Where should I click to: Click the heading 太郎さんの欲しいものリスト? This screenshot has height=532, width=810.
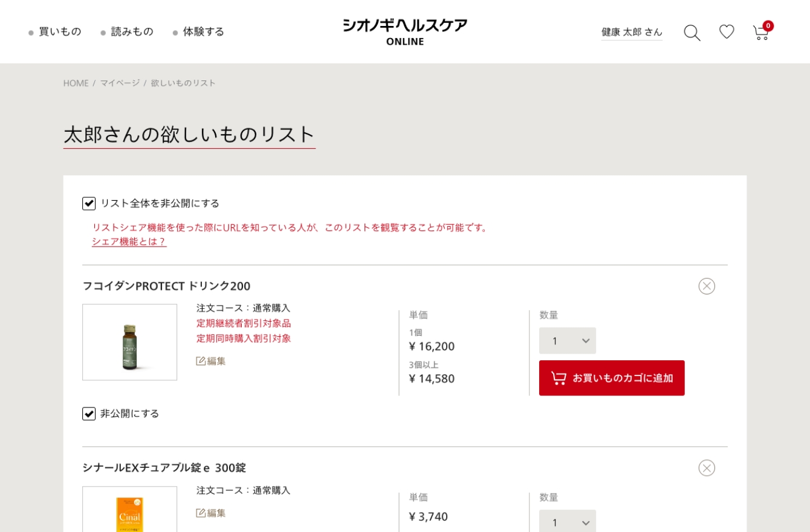(x=189, y=134)
